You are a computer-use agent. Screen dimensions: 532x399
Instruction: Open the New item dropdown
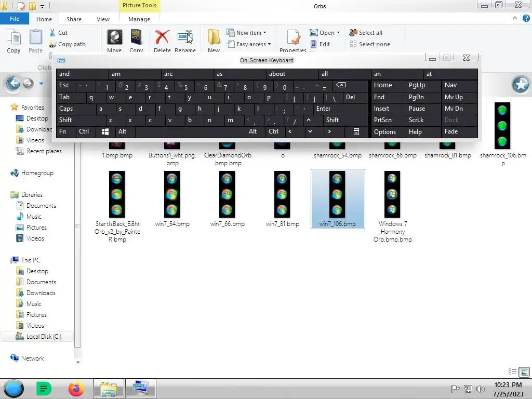(247, 33)
